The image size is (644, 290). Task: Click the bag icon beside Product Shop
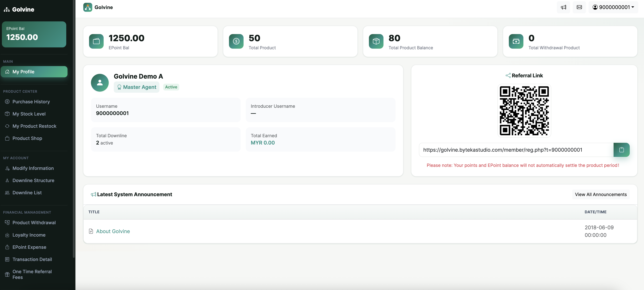[x=7, y=138]
